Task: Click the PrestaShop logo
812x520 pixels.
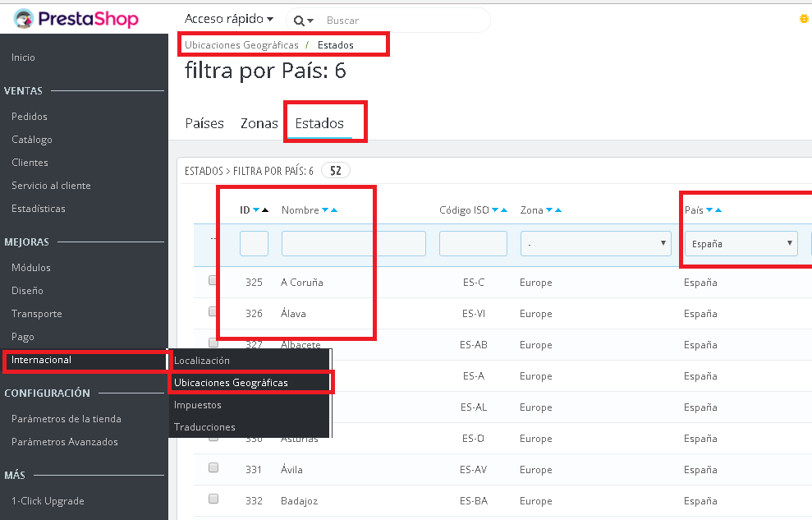Action: (x=76, y=19)
